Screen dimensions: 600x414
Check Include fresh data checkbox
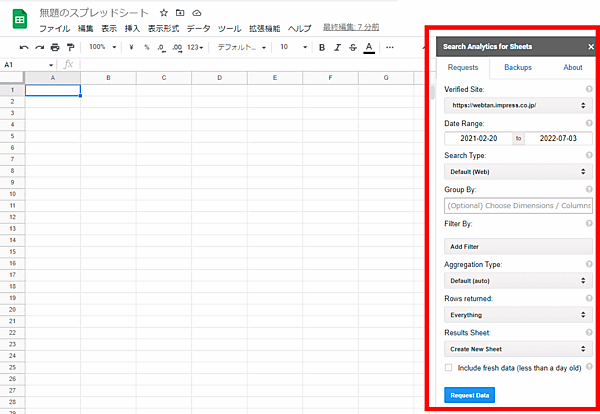coord(448,368)
